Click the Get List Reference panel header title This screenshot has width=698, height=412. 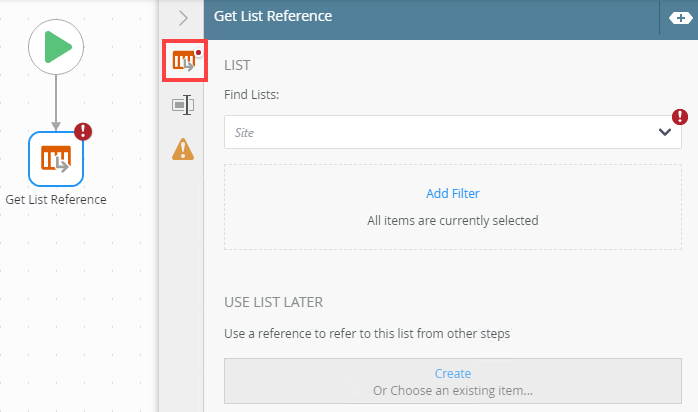[273, 16]
